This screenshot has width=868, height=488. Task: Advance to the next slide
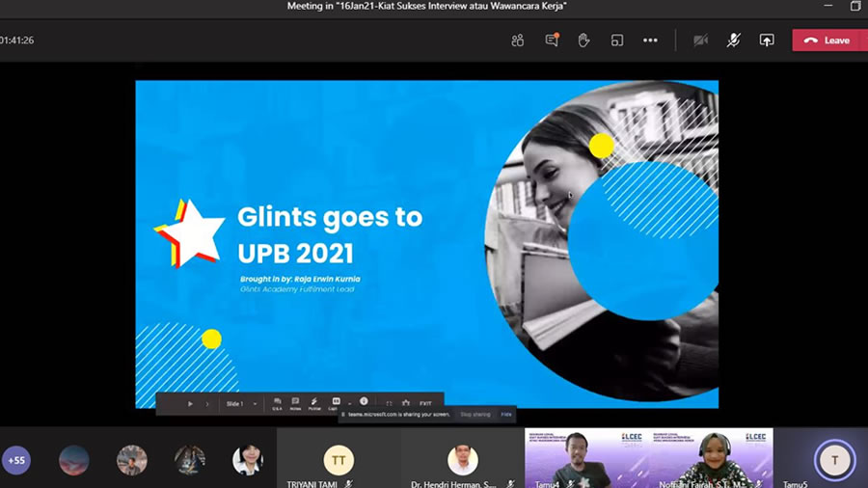pos(206,404)
